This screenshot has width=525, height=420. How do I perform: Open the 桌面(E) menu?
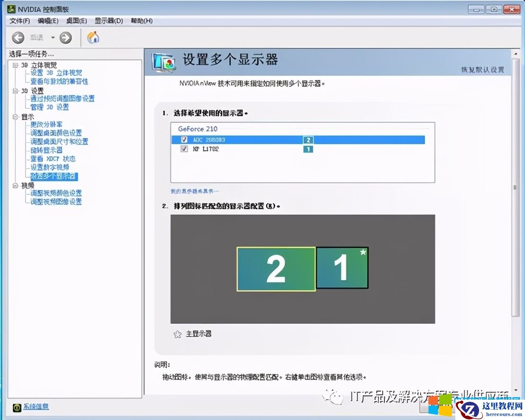point(76,21)
